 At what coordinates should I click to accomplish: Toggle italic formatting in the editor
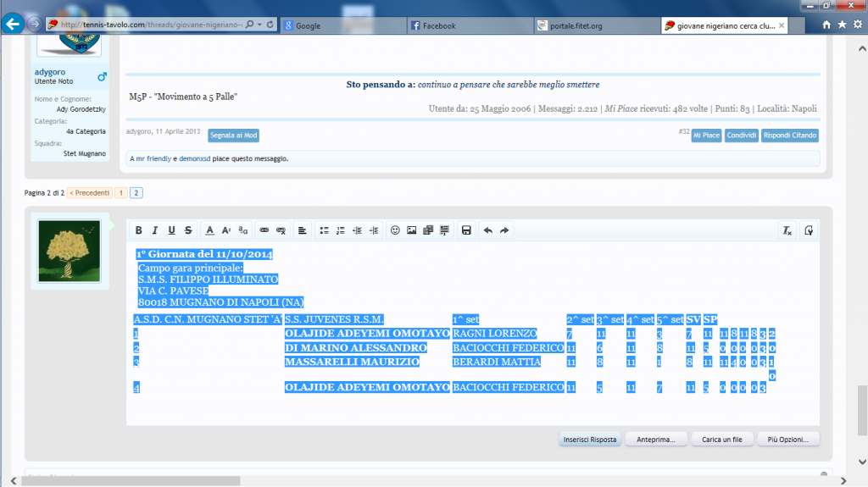[155, 230]
